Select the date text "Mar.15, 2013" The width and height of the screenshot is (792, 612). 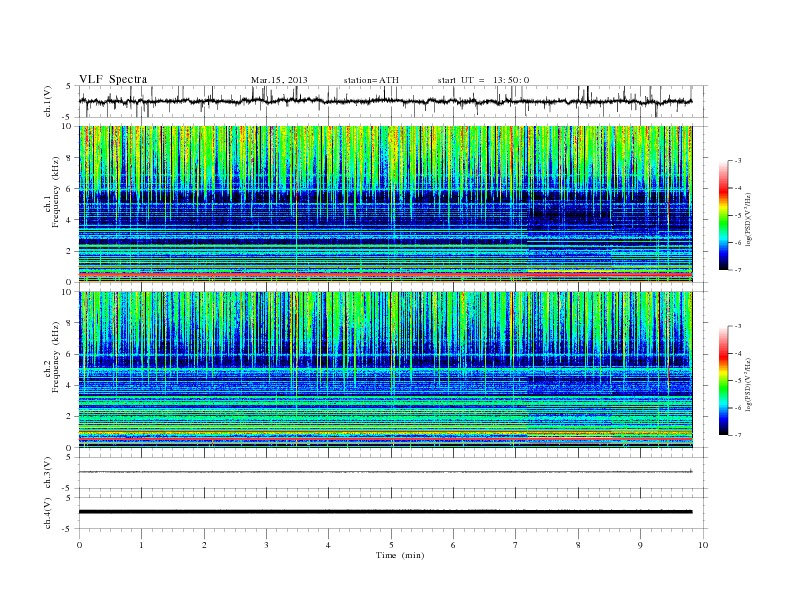tap(279, 80)
